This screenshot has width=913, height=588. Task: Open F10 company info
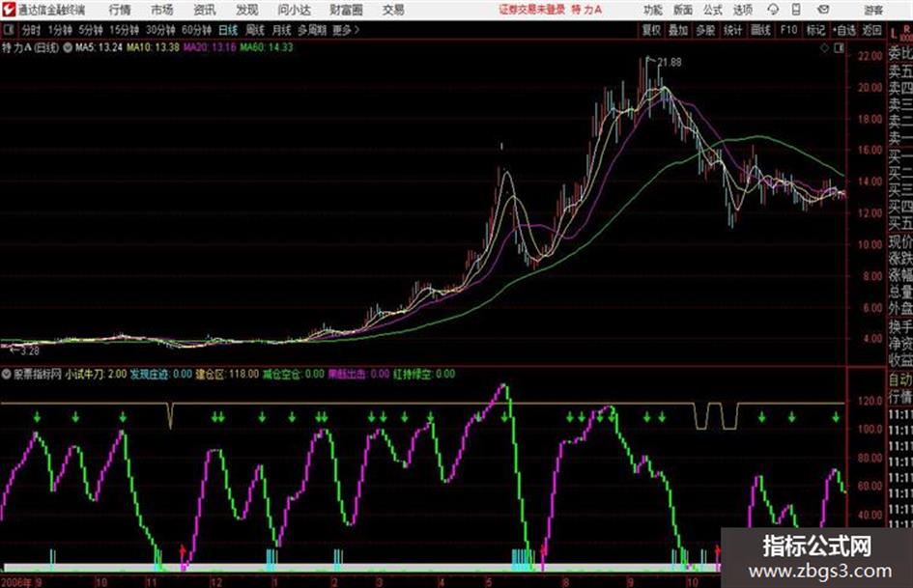click(788, 30)
